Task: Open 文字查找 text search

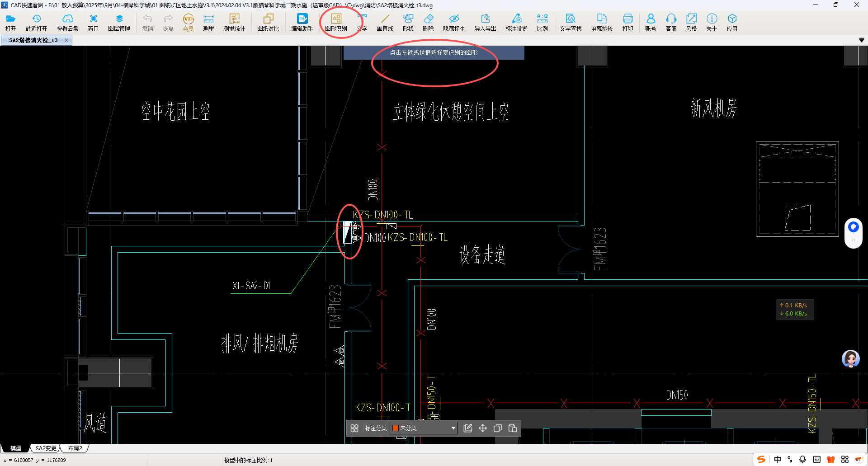Action: click(x=571, y=22)
